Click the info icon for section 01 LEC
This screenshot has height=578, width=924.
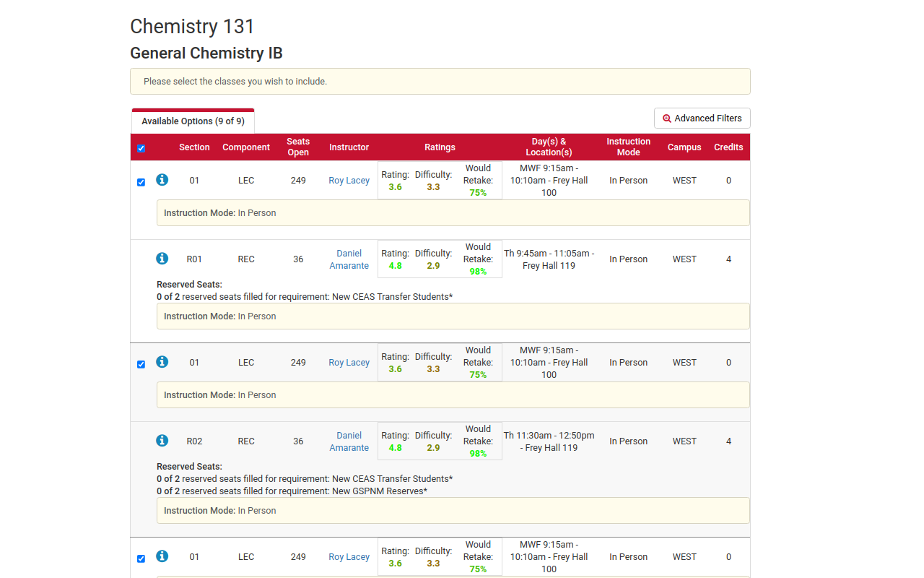(x=162, y=179)
